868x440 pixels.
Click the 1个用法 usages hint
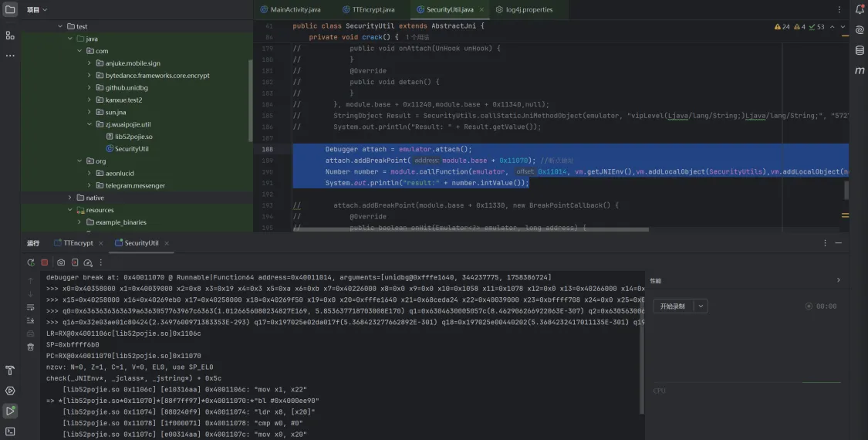(417, 37)
